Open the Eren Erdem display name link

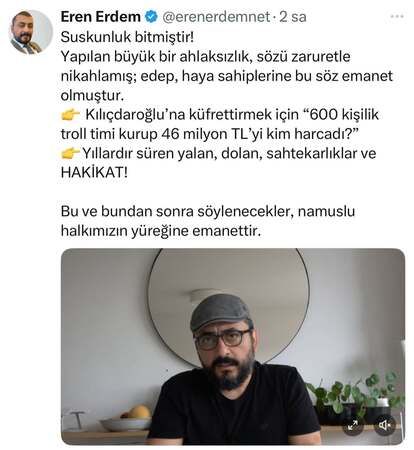click(x=101, y=17)
